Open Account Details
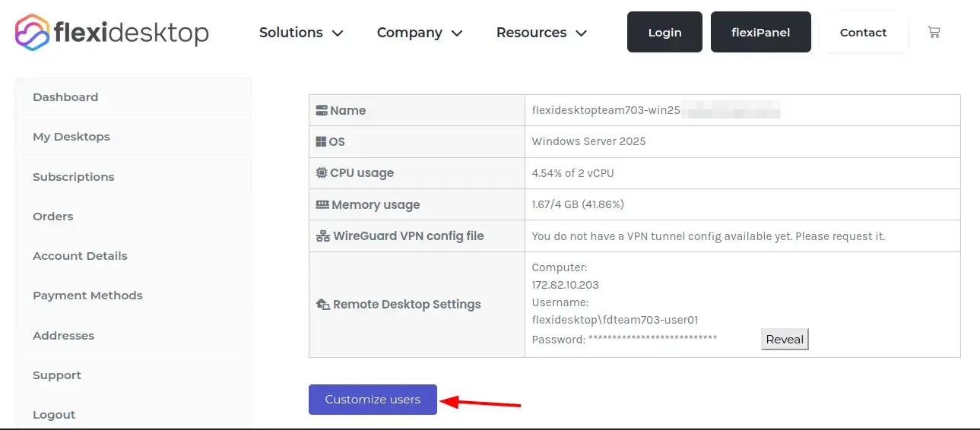 [133, 256]
